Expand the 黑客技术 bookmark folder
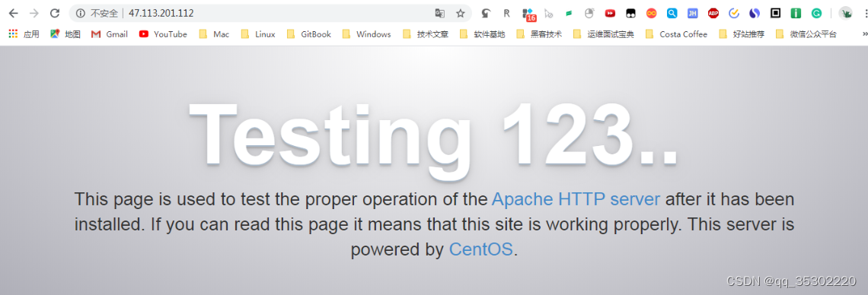Viewport: 868px width, 295px height. 539,34
